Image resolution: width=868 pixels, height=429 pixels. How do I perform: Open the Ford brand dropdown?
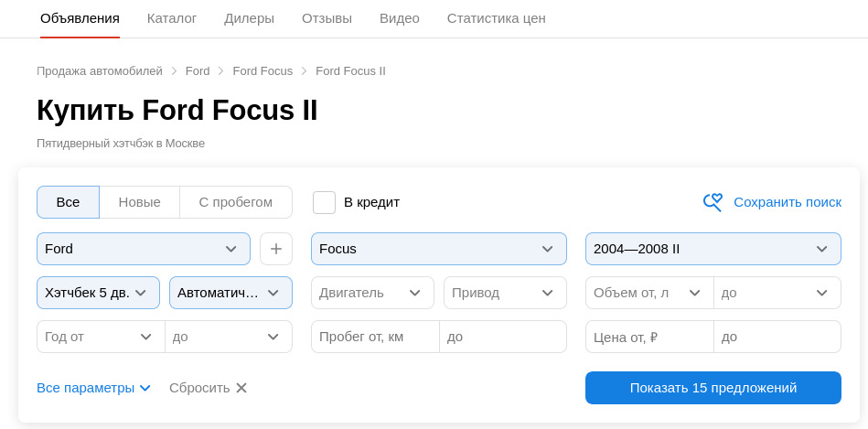(x=144, y=249)
